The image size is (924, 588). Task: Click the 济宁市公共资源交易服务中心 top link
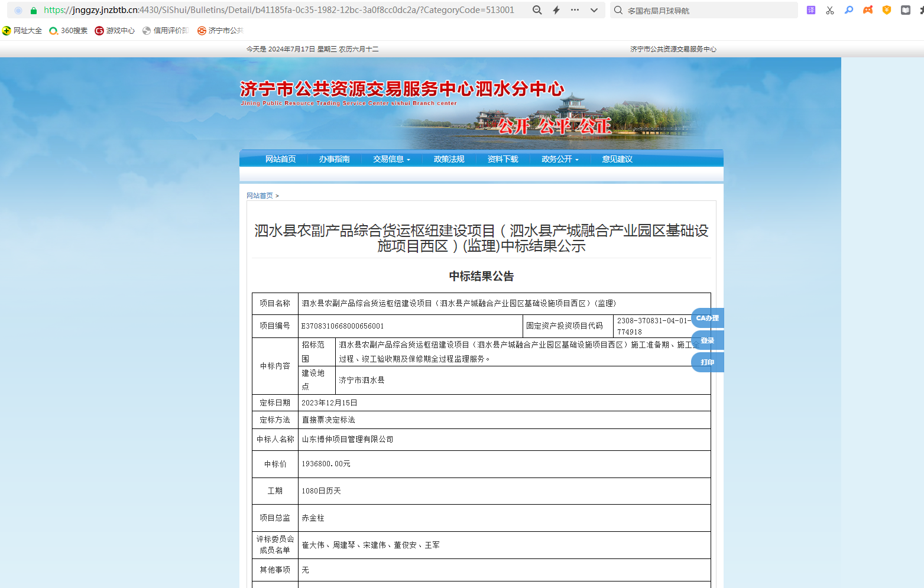click(x=673, y=49)
